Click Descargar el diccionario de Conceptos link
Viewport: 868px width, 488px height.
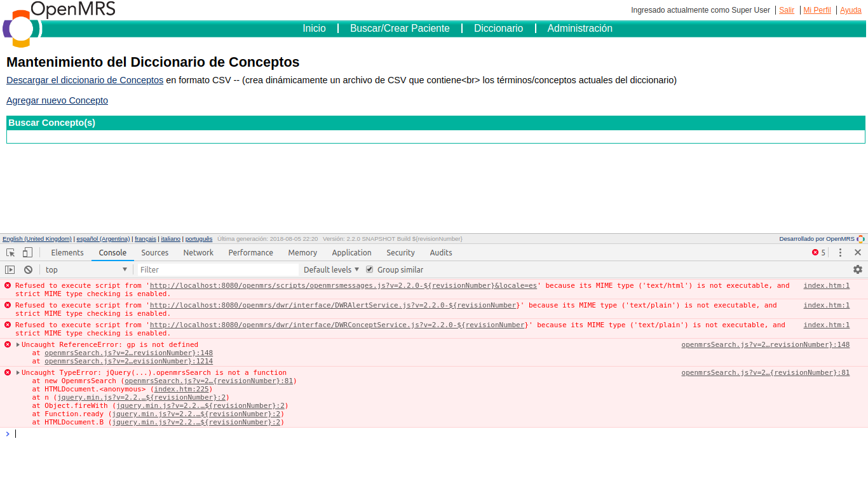click(85, 80)
